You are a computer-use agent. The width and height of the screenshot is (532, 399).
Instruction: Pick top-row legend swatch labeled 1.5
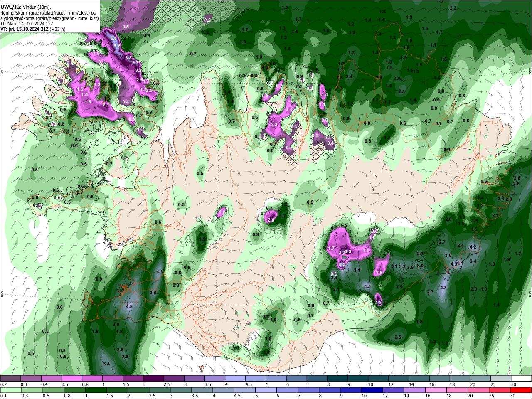[133, 379]
